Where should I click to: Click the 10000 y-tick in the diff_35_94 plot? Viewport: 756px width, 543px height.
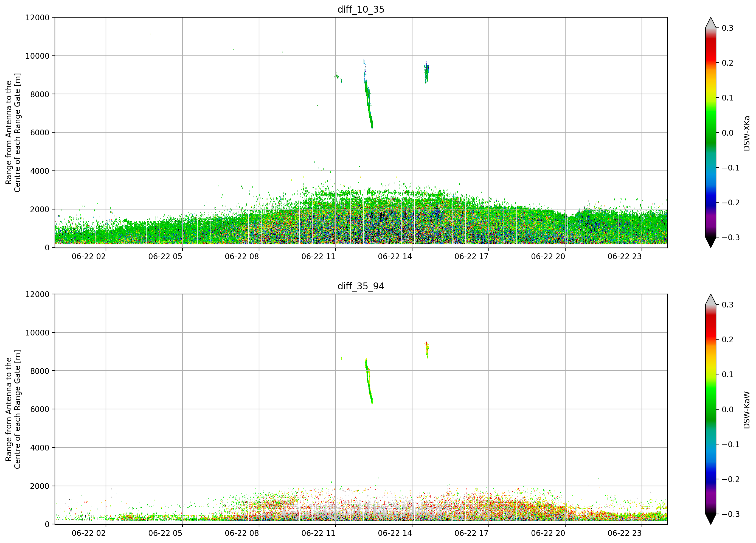tap(37, 333)
